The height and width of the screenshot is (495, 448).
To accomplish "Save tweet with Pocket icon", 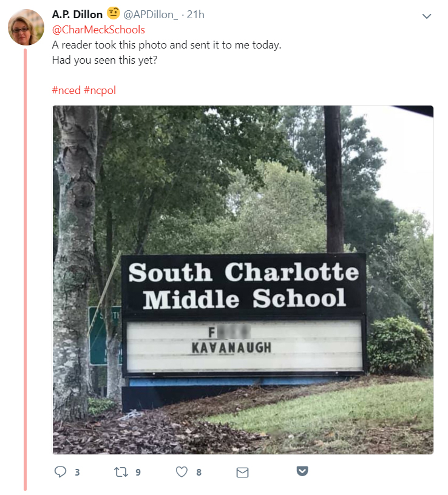I will [302, 471].
